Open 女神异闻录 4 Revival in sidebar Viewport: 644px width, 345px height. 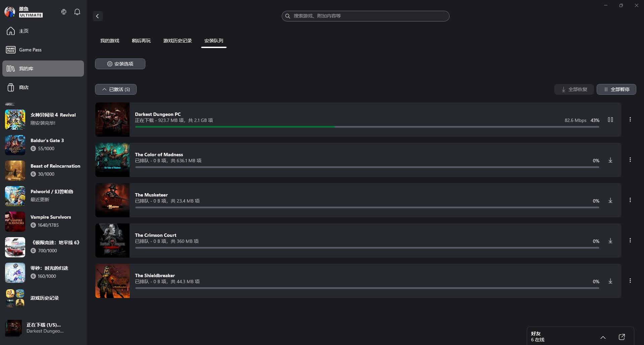43,119
